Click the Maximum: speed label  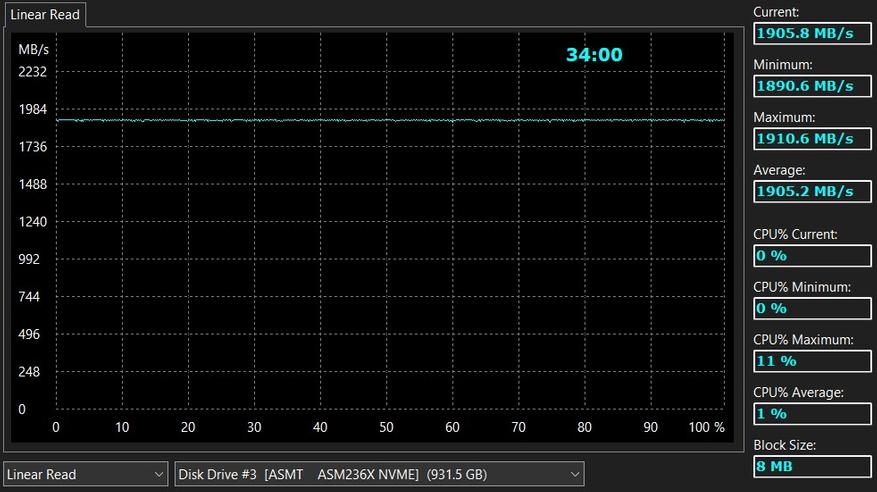pyautogui.click(x=784, y=117)
